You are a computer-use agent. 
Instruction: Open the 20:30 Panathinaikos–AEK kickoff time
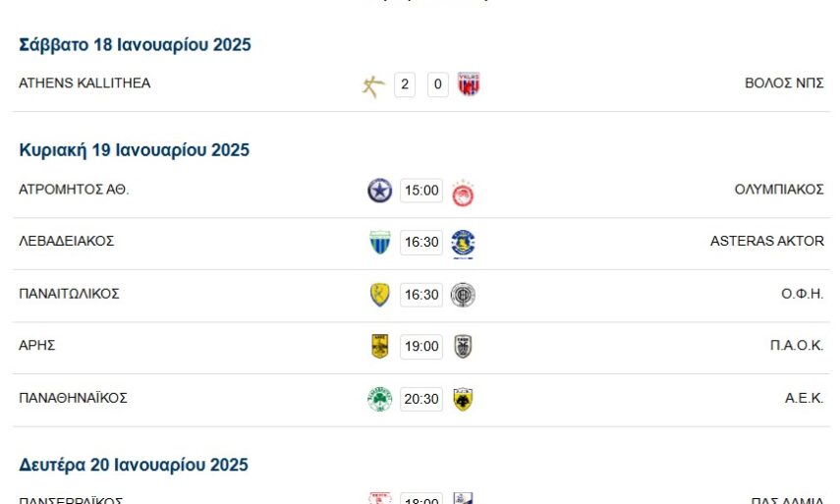click(421, 399)
